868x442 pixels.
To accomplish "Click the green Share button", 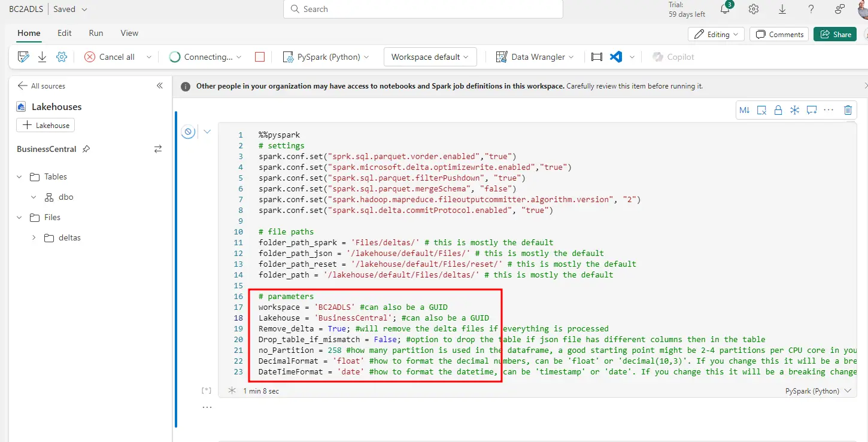I will pyautogui.click(x=835, y=34).
